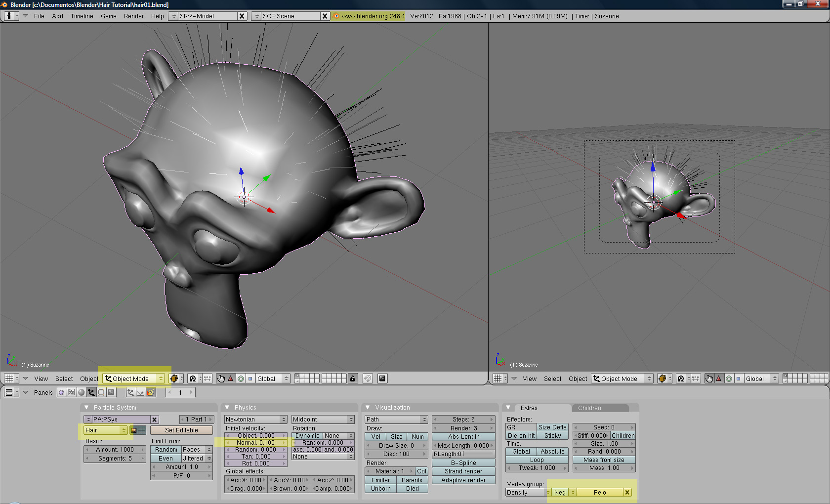The width and height of the screenshot is (830, 504).
Task: Open the Path visualization dropdown
Action: tap(396, 420)
